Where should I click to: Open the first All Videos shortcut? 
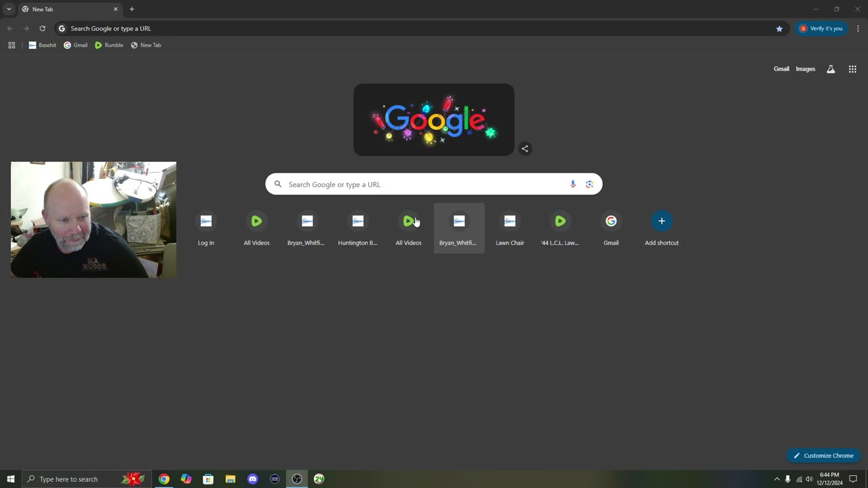(256, 228)
